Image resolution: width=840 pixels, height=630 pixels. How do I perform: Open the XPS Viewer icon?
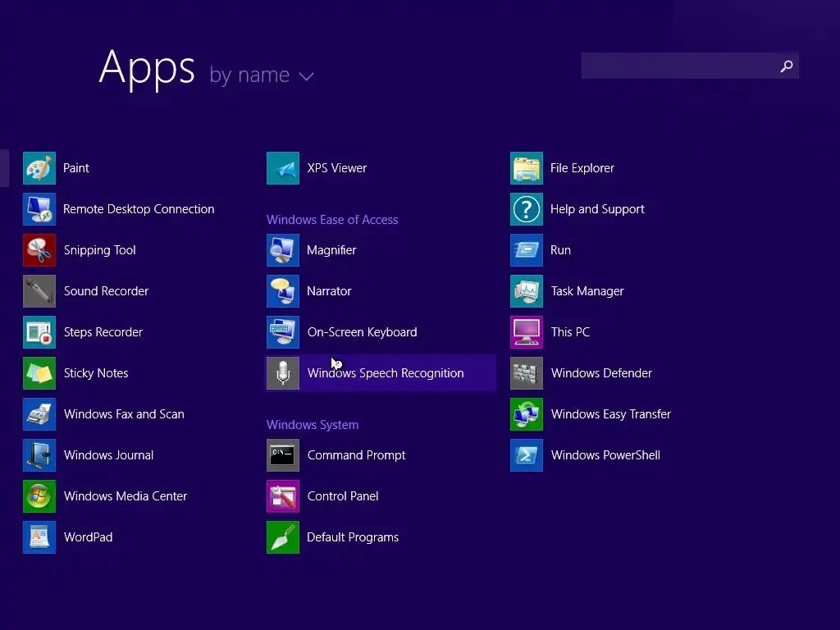[283, 168]
